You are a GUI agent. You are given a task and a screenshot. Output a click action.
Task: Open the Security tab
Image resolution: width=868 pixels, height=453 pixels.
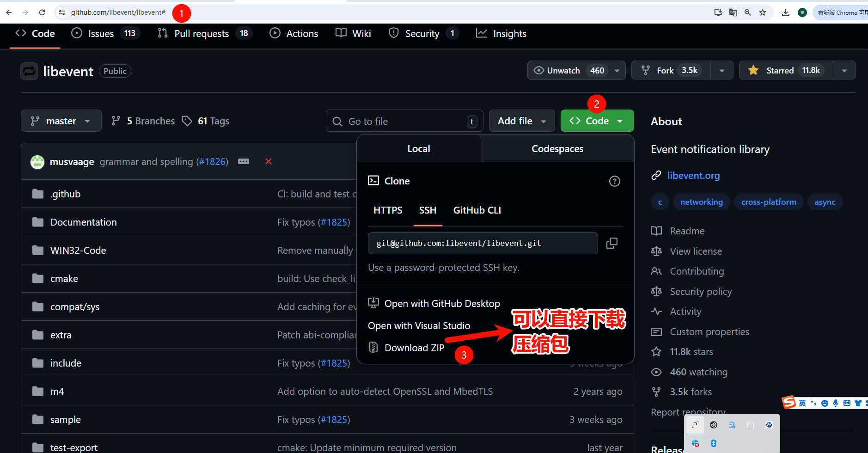423,33
